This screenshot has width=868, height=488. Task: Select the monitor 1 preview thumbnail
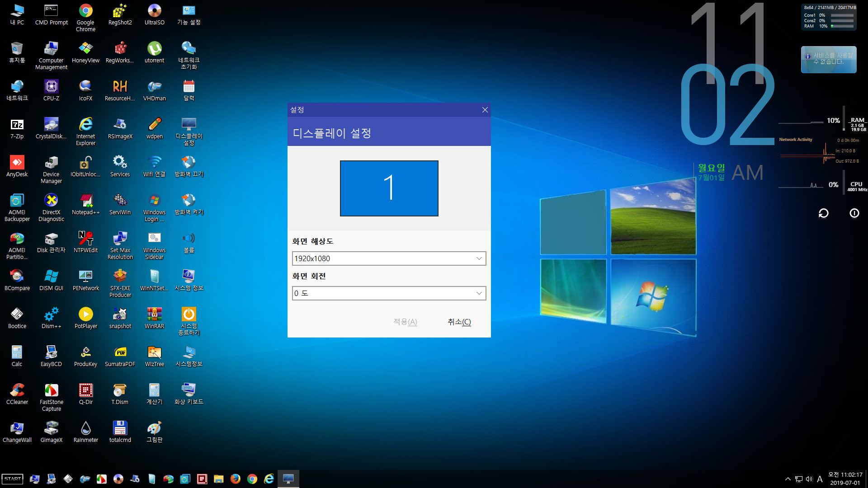[389, 188]
